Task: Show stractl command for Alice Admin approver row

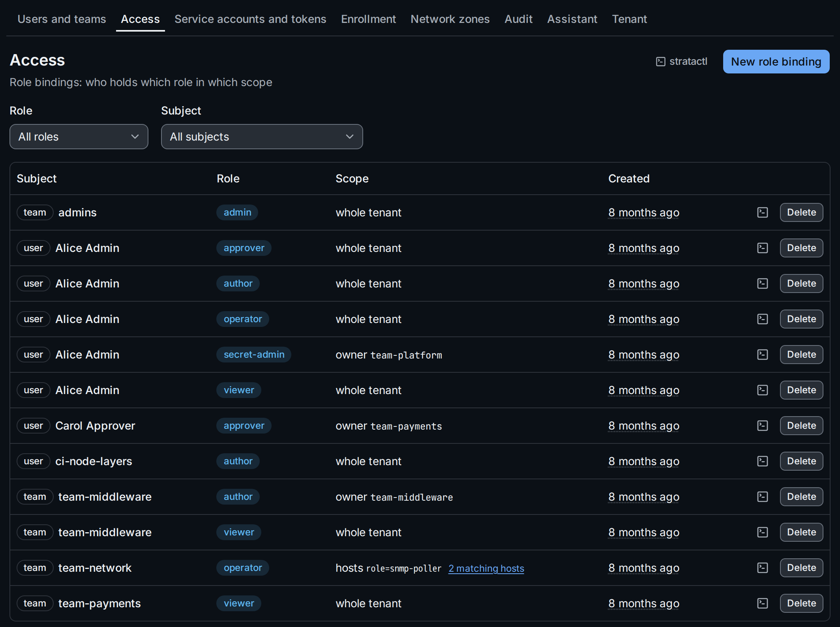Action: 762,248
